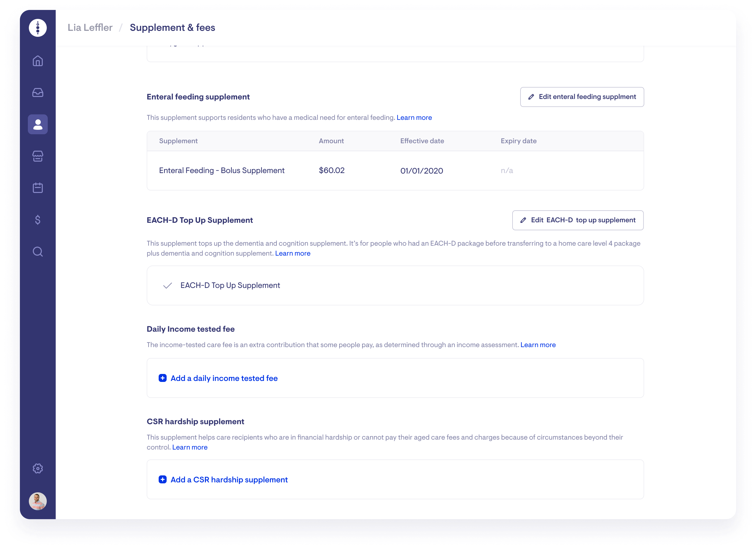The width and height of the screenshot is (756, 549).
Task: Click the app logo at top of sidebar
Action: [38, 28]
